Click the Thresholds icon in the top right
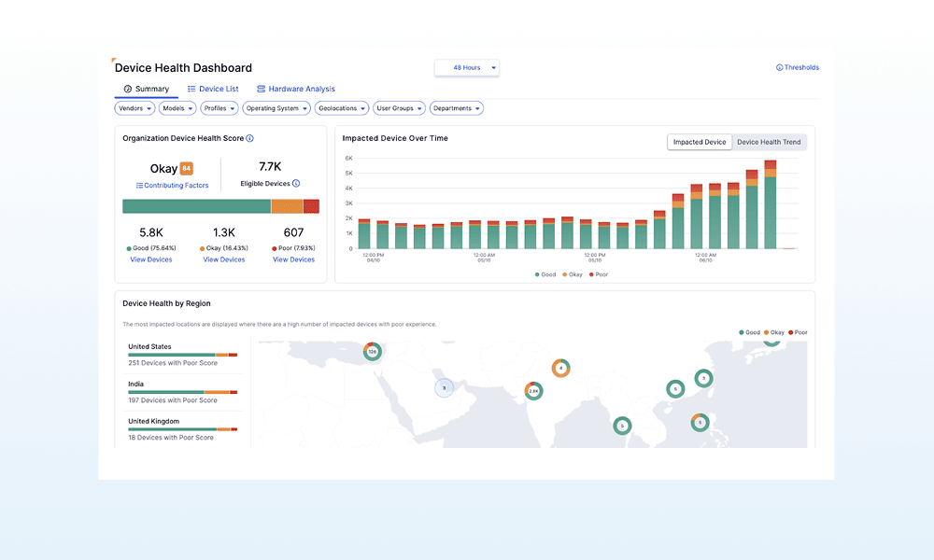934x560 pixels. (780, 67)
